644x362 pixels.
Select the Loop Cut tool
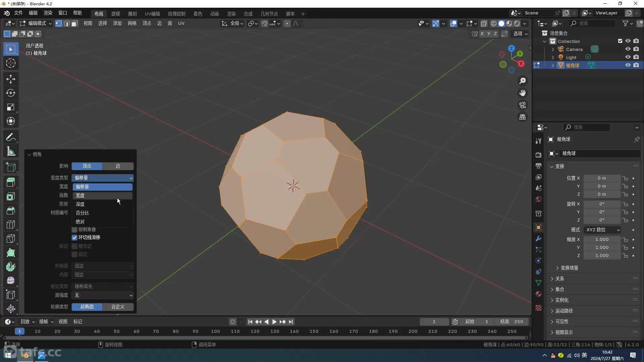[11, 225]
